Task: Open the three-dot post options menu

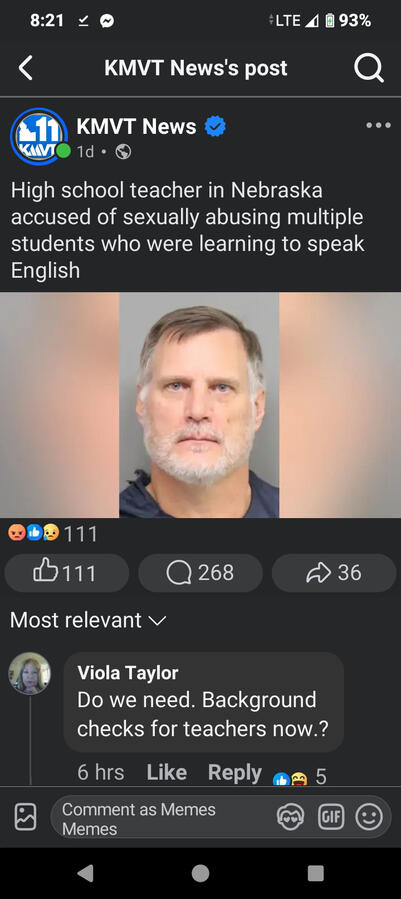Action: [x=379, y=126]
